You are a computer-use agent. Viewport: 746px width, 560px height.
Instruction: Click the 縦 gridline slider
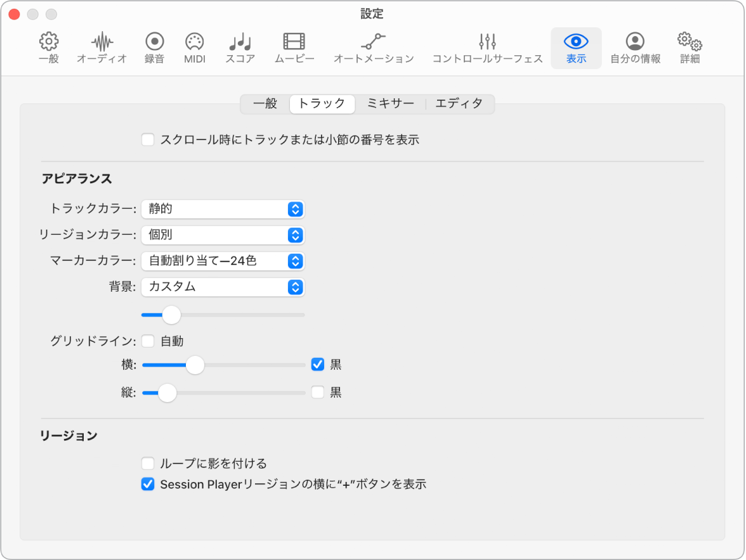tap(223, 393)
